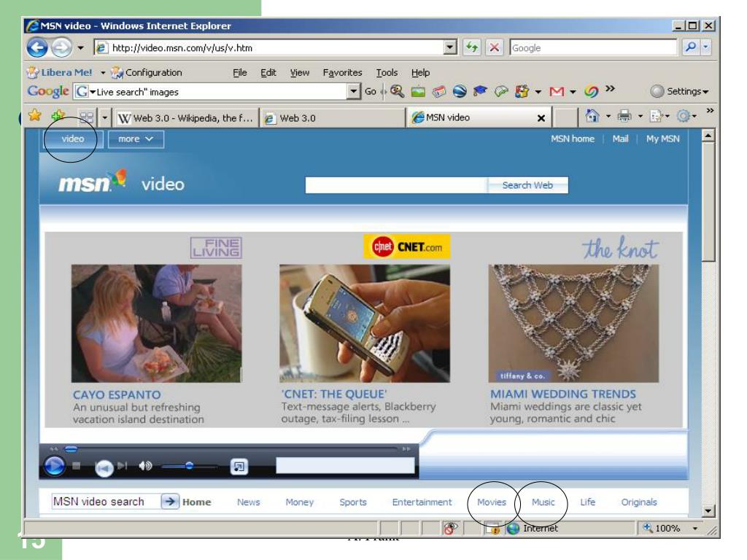Open the Libera Me! dropdown arrow

click(x=102, y=73)
